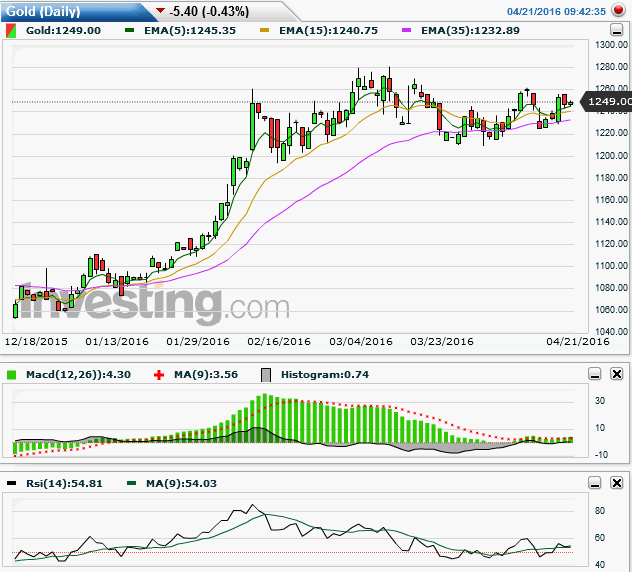Click the 03/04/2016 date axis label
This screenshot has width=632, height=572.
pos(361,342)
